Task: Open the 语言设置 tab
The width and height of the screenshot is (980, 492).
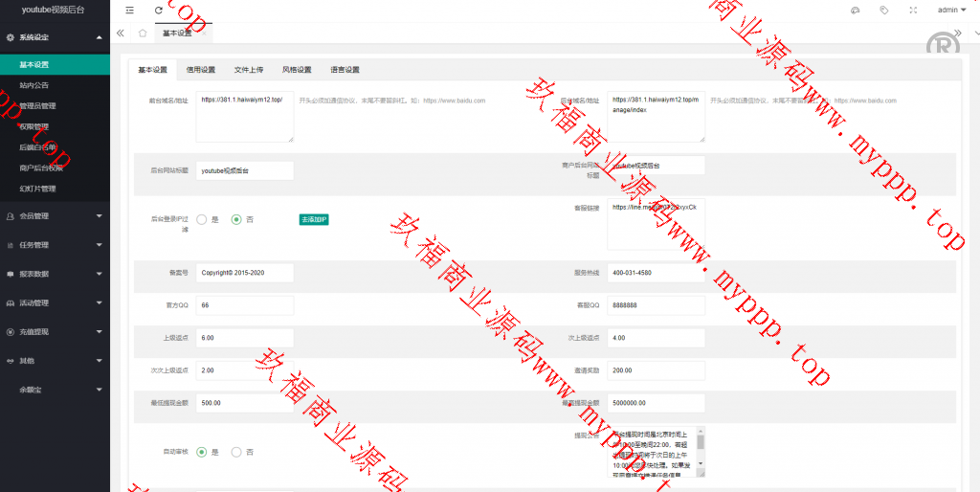Action: pos(345,70)
